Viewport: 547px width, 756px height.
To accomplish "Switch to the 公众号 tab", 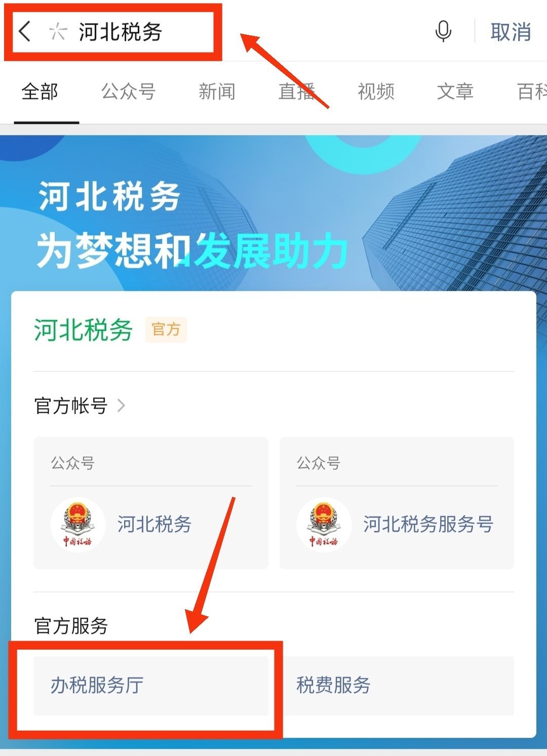I will point(128,92).
